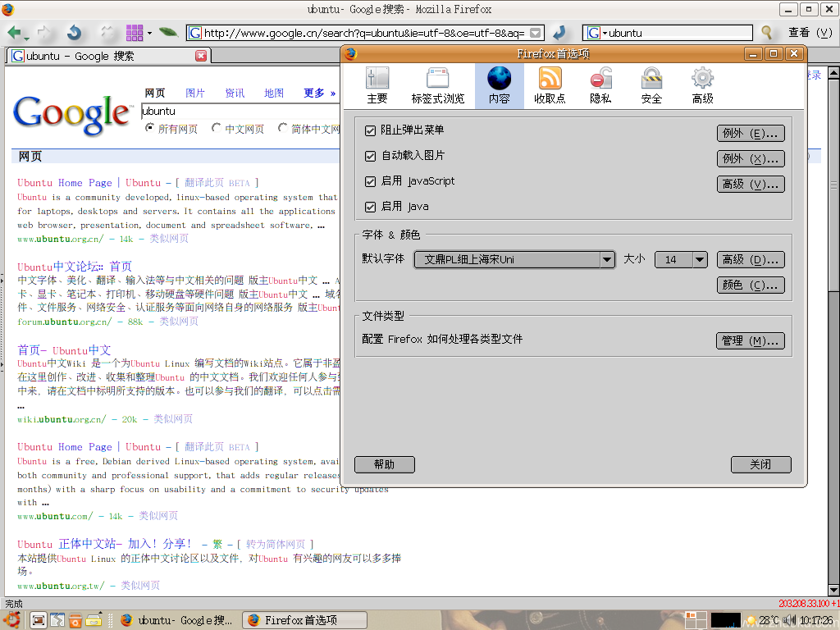Open the 更多 » Google menu link
Viewport: 840px width, 630px height.
coord(319,94)
